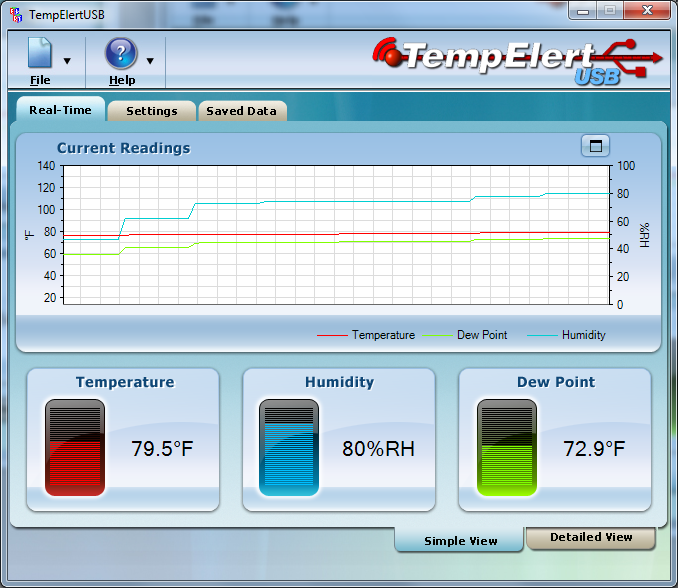The width and height of the screenshot is (678, 588).
Task: Click the Humidity card title
Action: coord(339,382)
